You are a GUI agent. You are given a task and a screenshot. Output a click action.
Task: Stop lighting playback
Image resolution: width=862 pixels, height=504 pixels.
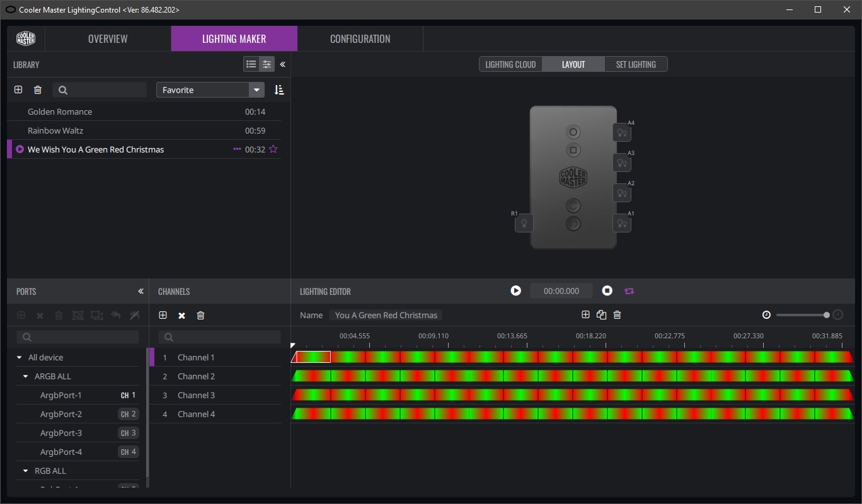[607, 290]
